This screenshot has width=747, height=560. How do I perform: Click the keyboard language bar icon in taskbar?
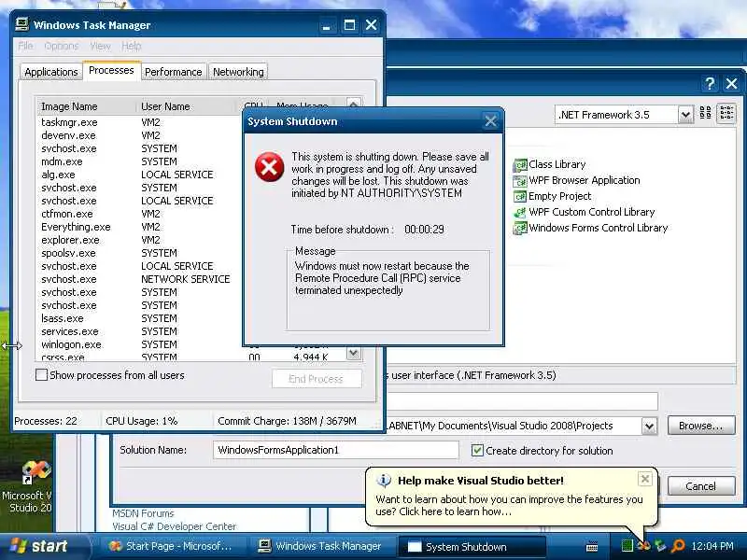click(592, 547)
